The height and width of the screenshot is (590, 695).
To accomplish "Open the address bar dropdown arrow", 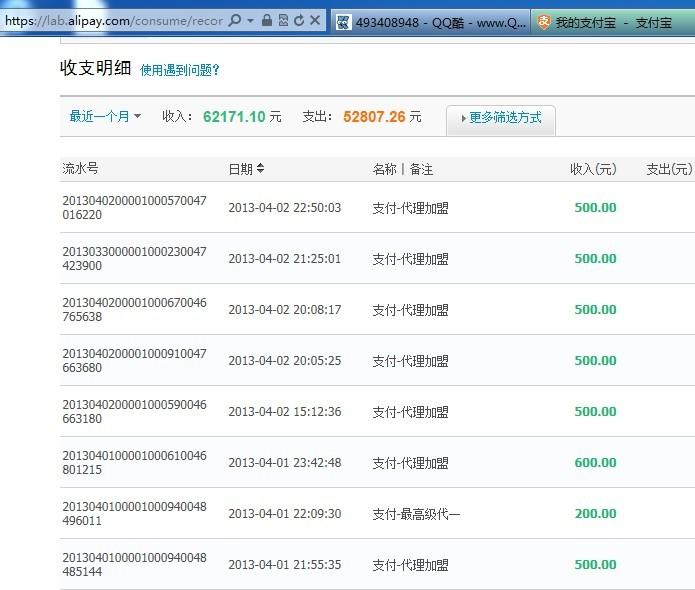I will tap(250, 20).
